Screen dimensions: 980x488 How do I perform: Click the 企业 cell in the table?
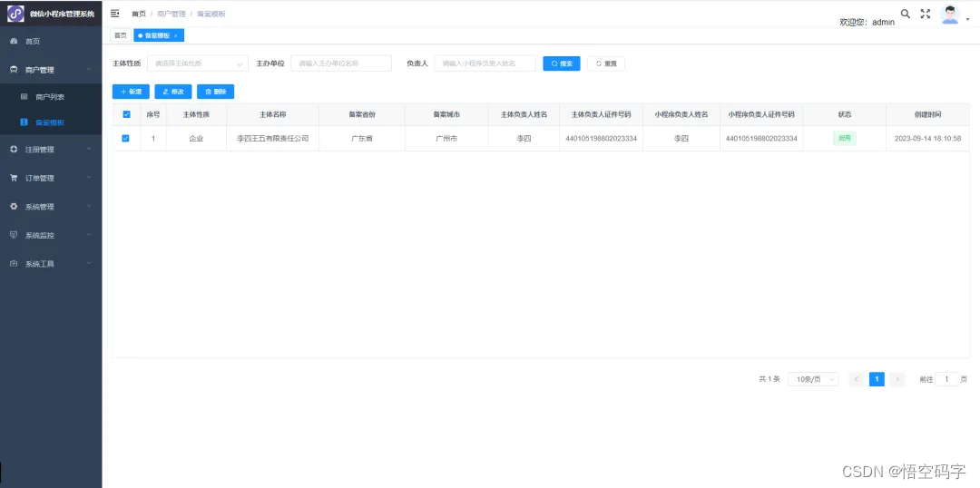[196, 139]
